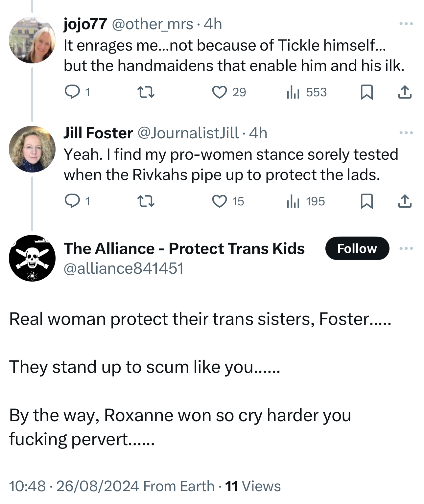This screenshot has width=424, height=504.
Task: View analytics showing 553 views
Action: coord(293,92)
